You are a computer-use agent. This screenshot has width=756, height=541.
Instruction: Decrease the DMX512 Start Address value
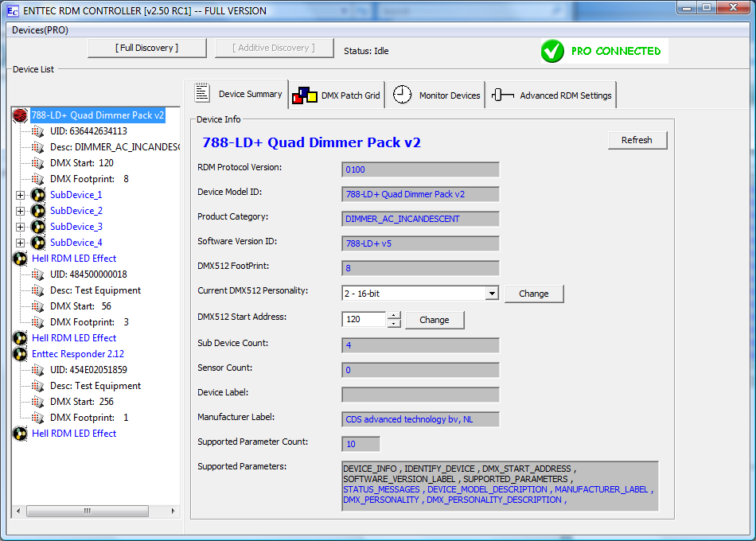[394, 324]
